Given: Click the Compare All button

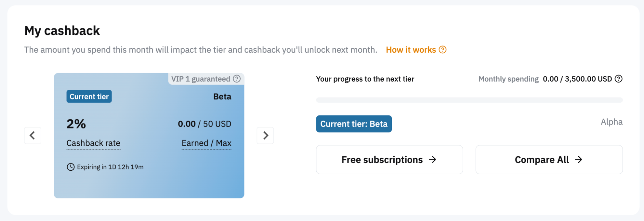Looking at the screenshot, I should click(x=549, y=160).
